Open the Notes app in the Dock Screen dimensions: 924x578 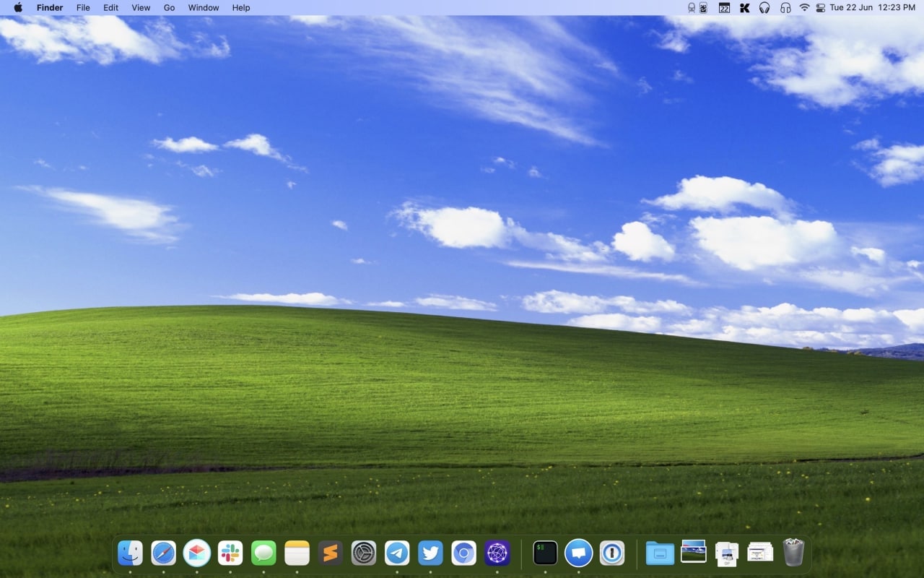click(x=297, y=553)
